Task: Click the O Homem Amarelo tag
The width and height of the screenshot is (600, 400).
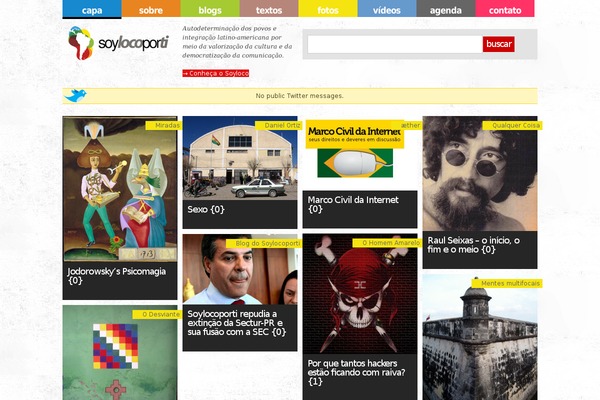Action: click(387, 243)
